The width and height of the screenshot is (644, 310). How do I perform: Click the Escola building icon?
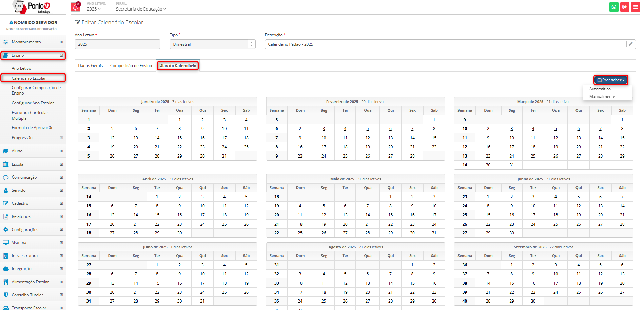[6, 164]
